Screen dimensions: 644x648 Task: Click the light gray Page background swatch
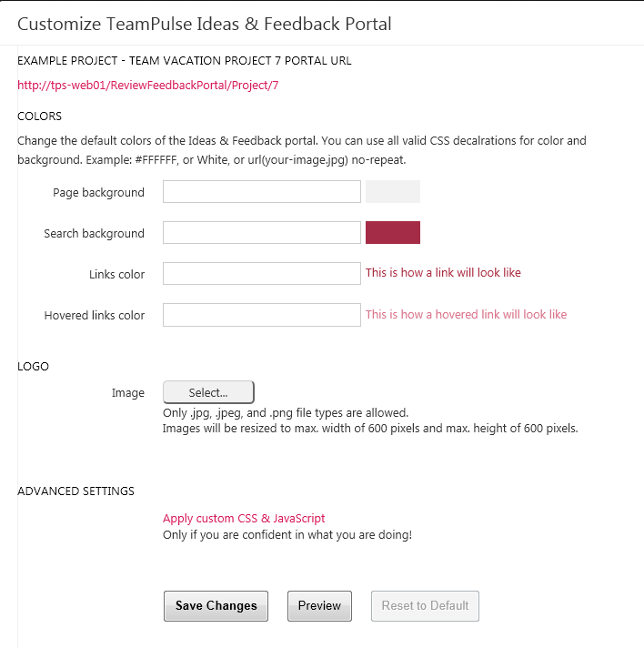tap(393, 192)
